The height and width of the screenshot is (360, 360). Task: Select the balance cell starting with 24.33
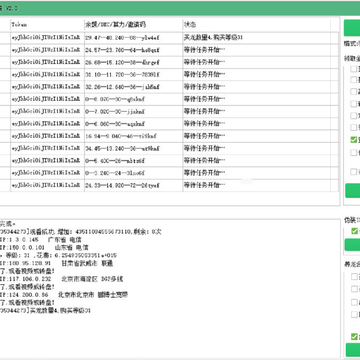click(133, 186)
